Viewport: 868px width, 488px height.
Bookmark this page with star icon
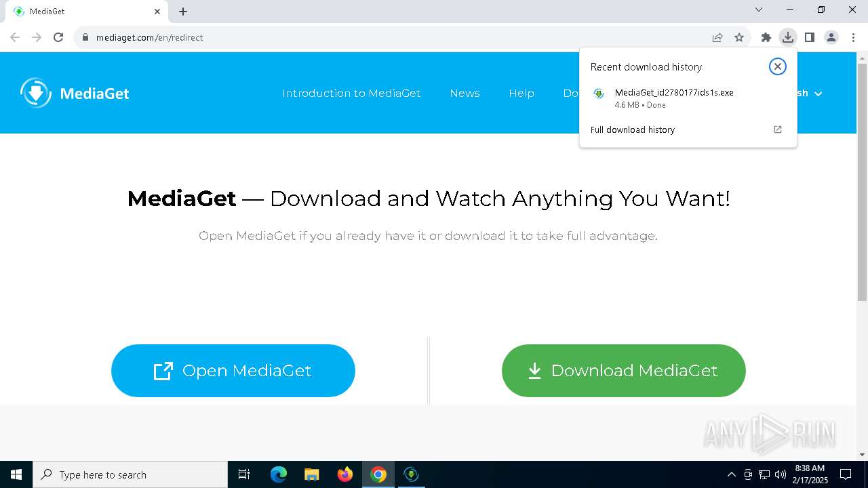[739, 37]
